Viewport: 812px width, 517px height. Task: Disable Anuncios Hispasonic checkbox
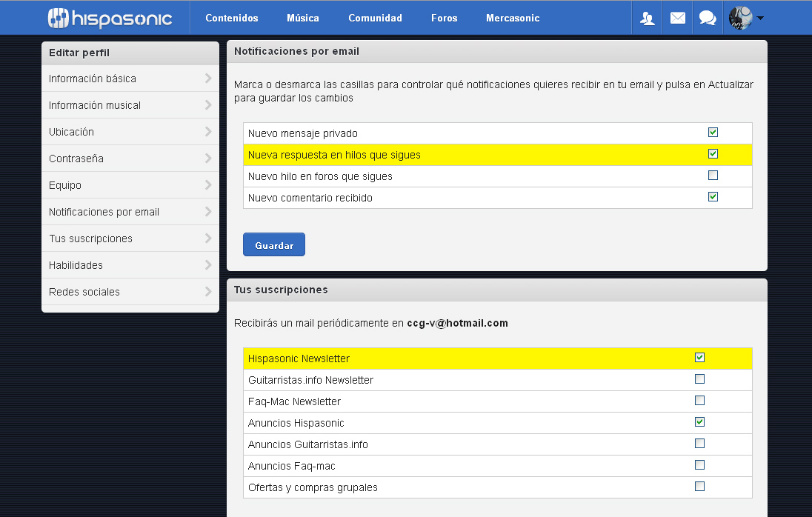[699, 422]
